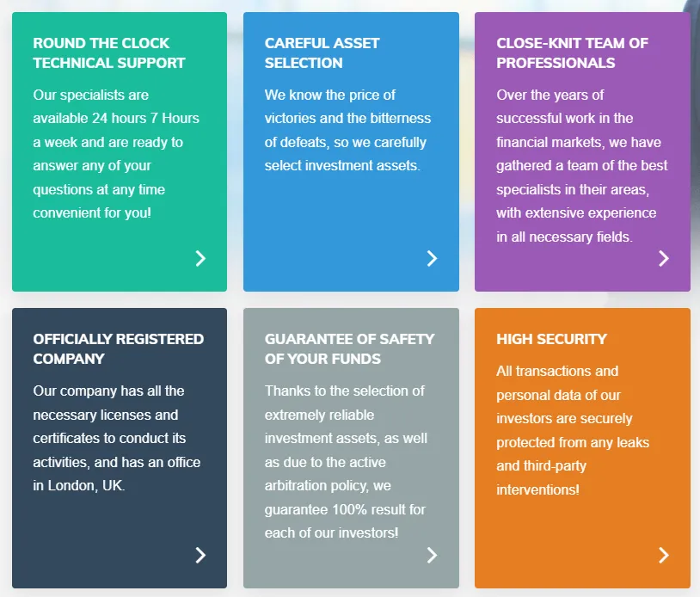Click the arrow on Round the Clock Technical Support card

pos(200,258)
